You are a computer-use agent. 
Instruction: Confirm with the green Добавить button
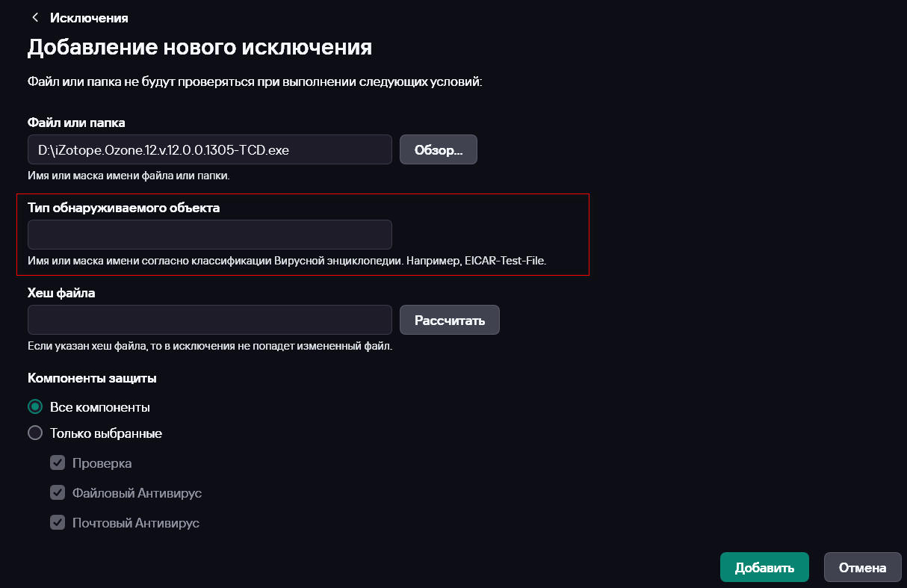tap(764, 567)
